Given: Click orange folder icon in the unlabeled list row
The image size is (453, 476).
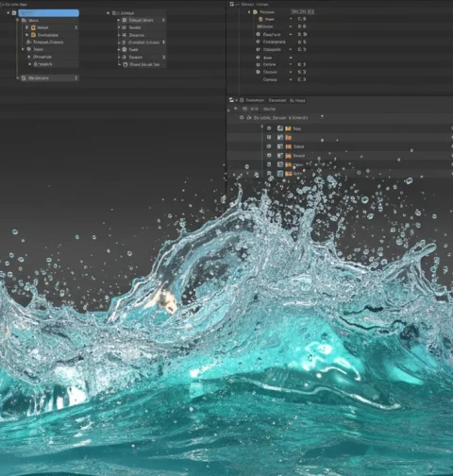Looking at the screenshot, I should click(288, 138).
